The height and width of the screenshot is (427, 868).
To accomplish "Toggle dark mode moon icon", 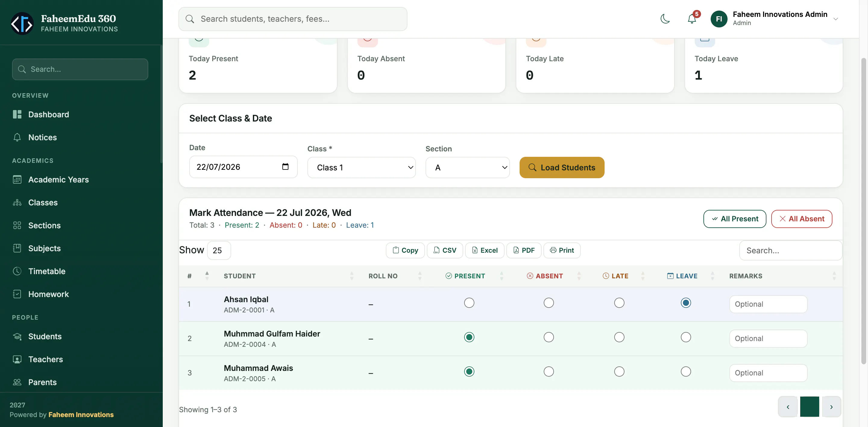I will 665,18.
